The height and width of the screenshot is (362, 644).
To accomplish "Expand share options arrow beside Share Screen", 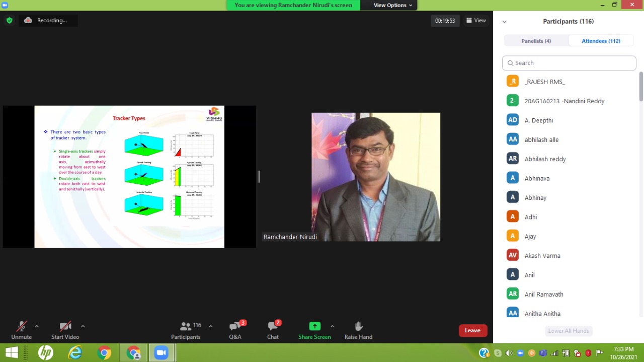I will (x=332, y=326).
